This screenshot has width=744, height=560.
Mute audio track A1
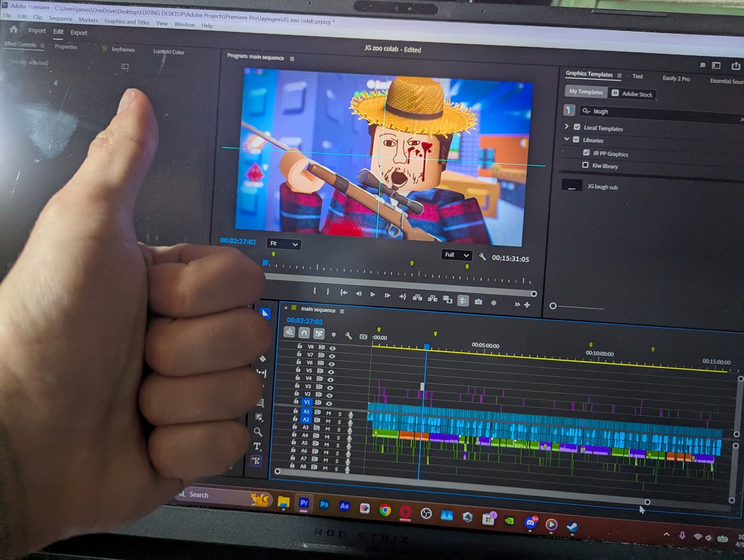[x=329, y=412]
